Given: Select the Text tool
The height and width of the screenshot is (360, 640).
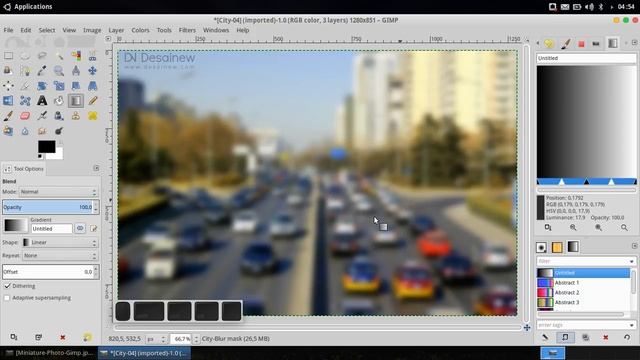Looking at the screenshot, I should coord(42,101).
